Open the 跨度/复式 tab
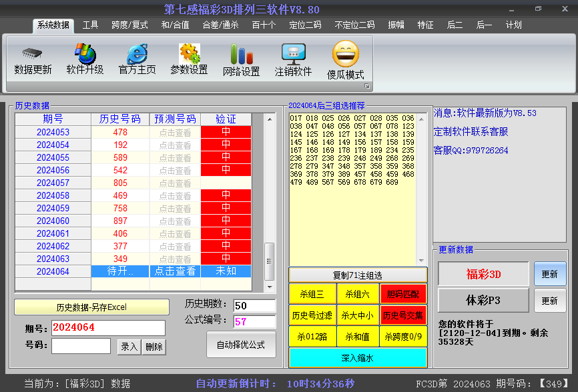This screenshot has height=392, width=578. pyautogui.click(x=129, y=25)
